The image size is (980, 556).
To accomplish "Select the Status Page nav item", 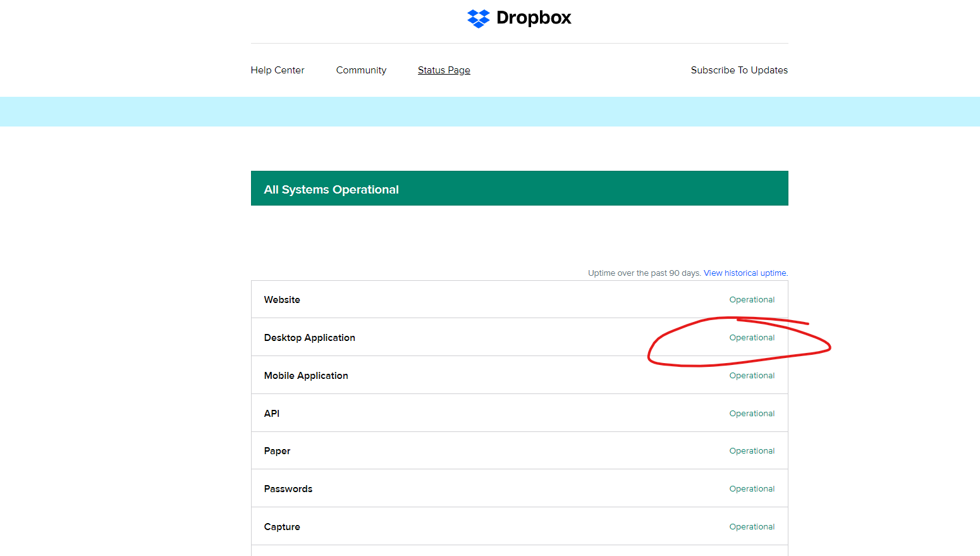I will 444,70.
